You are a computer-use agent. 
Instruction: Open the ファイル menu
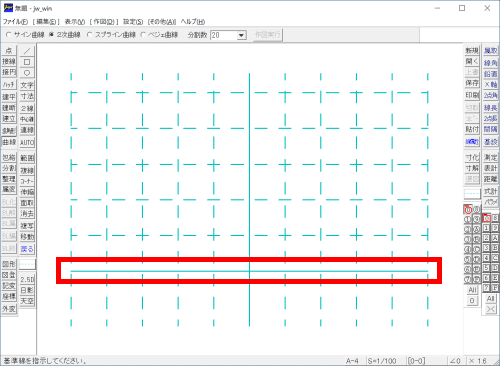pyautogui.click(x=15, y=22)
